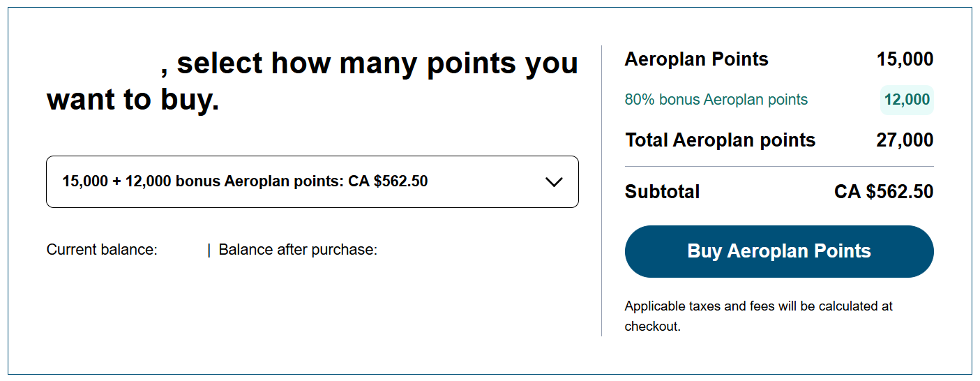Click the Subtotal label
Viewport: 980px width, 381px height.
662,192
